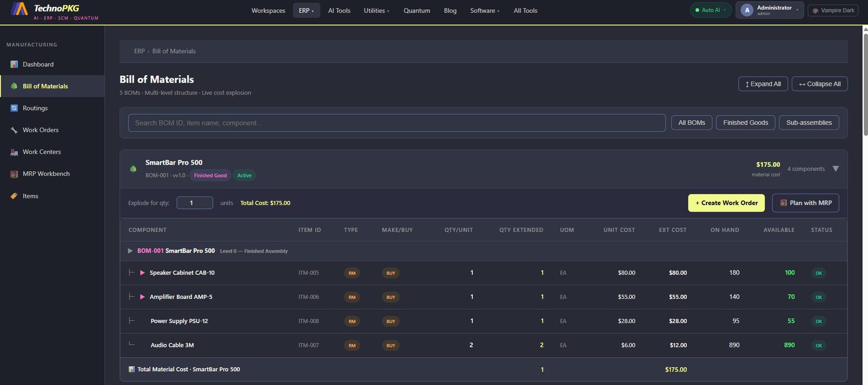Image resolution: width=868 pixels, height=385 pixels.
Task: Click the $175.00 material cost in card header
Action: tap(768, 165)
